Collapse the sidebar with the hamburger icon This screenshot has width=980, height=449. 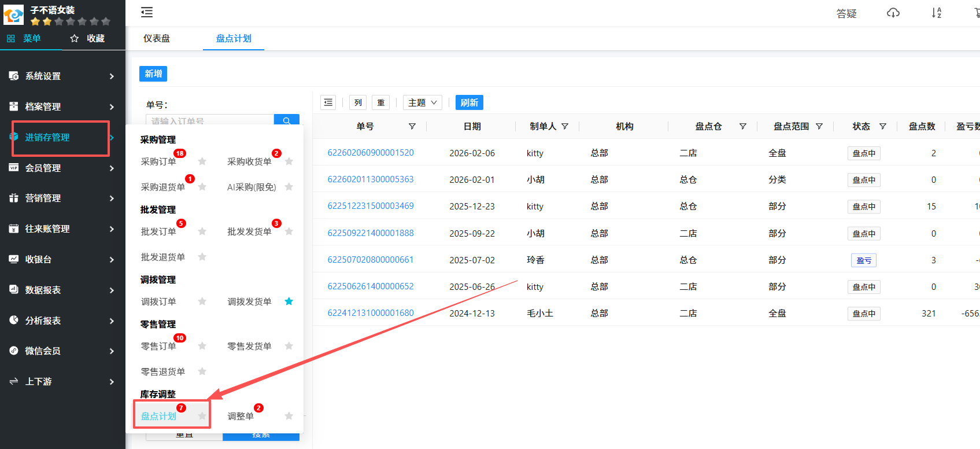click(147, 12)
